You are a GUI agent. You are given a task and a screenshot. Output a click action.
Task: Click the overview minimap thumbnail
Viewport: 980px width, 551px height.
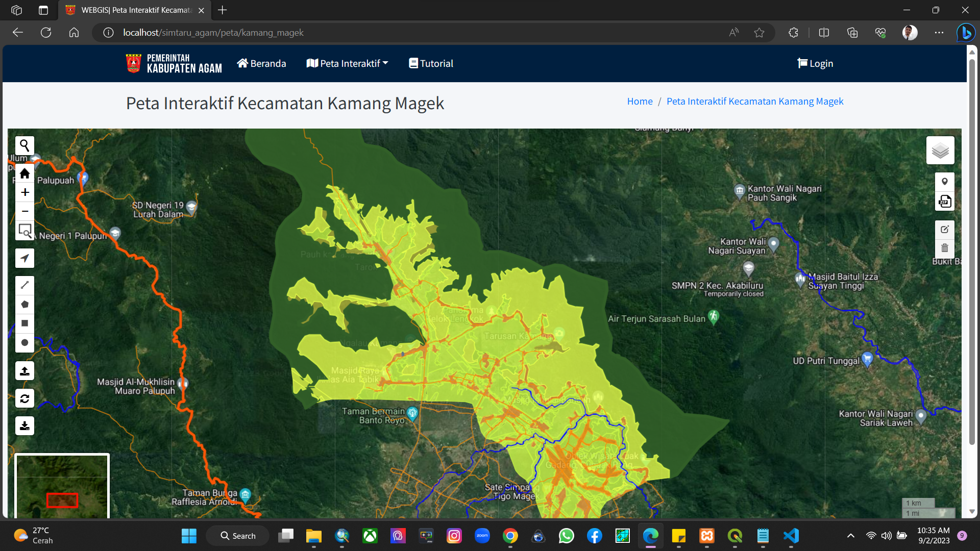(x=62, y=486)
